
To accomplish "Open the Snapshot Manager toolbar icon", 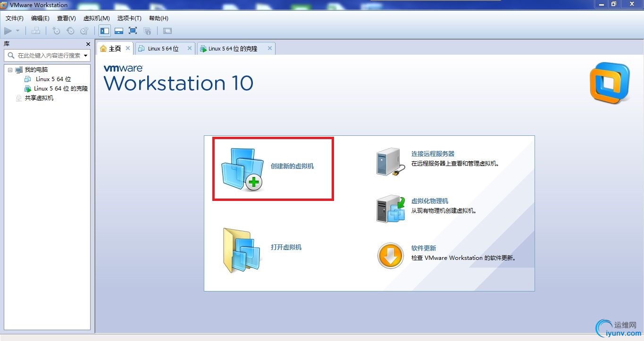I will click(84, 31).
